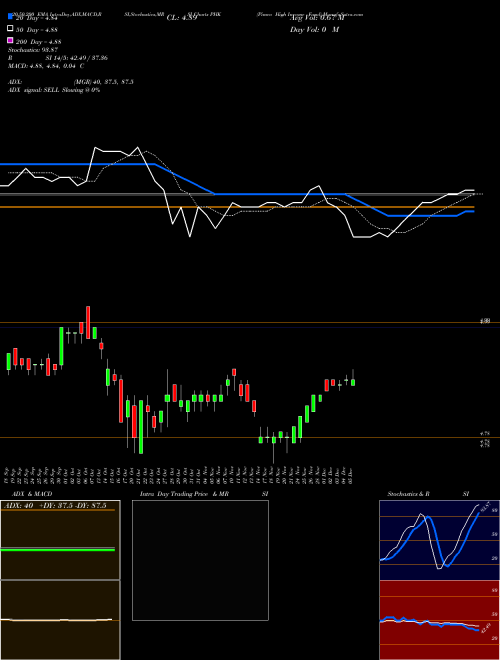Click the tallest red candlestick at the price peak
The height and width of the screenshot is (660, 500).
pos(88,322)
